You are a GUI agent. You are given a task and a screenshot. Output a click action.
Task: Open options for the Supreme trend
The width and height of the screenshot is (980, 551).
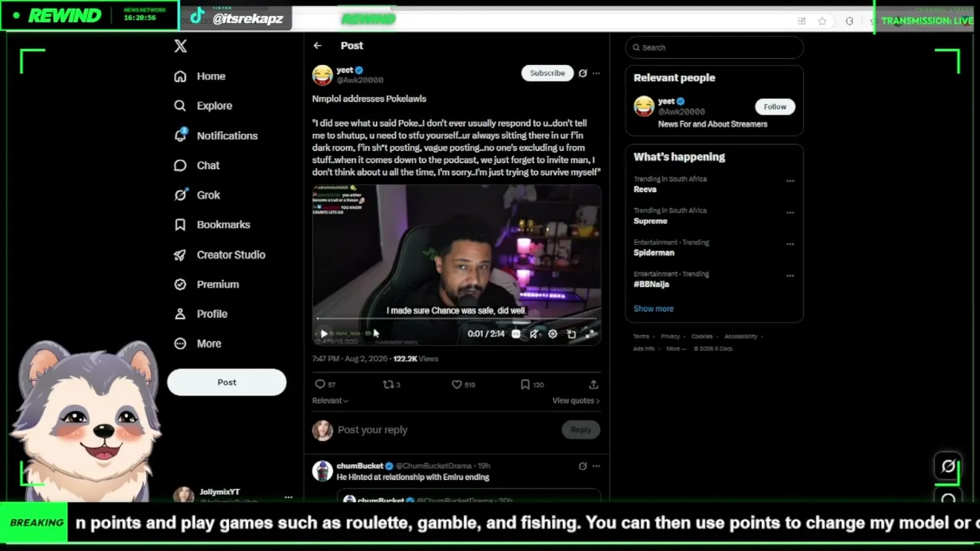[x=790, y=213]
